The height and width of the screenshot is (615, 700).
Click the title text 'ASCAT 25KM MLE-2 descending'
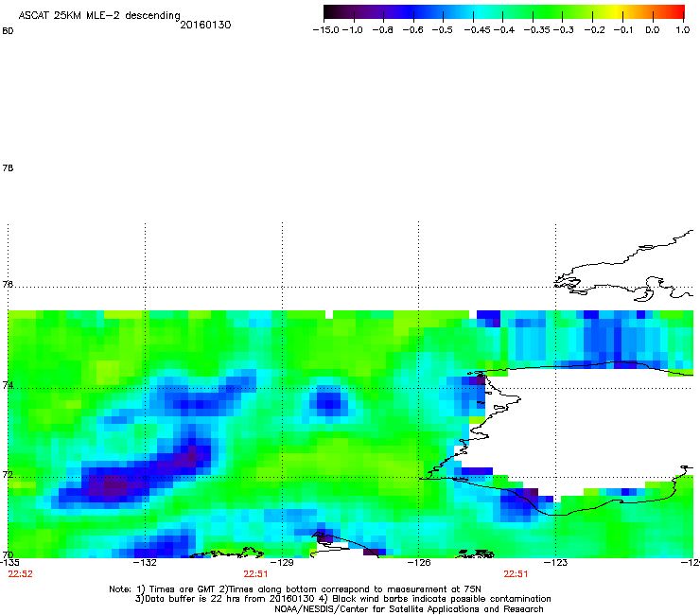pos(99,16)
